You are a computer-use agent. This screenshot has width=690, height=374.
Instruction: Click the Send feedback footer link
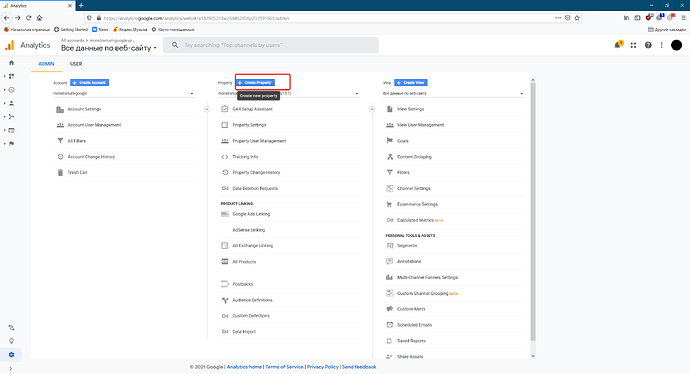click(x=359, y=367)
